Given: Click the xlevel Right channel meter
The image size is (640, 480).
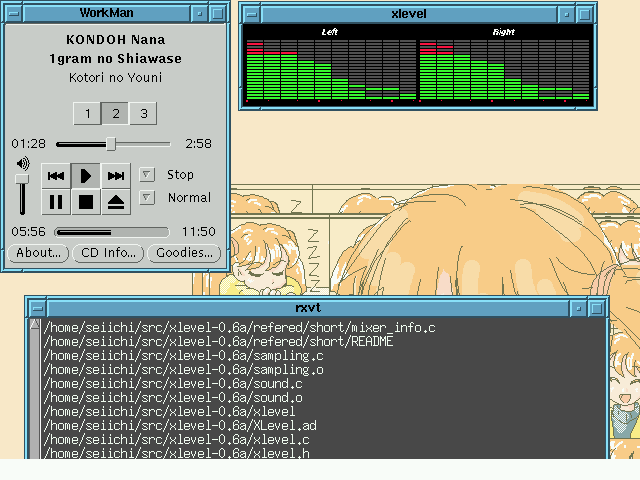Looking at the screenshot, I should pyautogui.click(x=504, y=69).
